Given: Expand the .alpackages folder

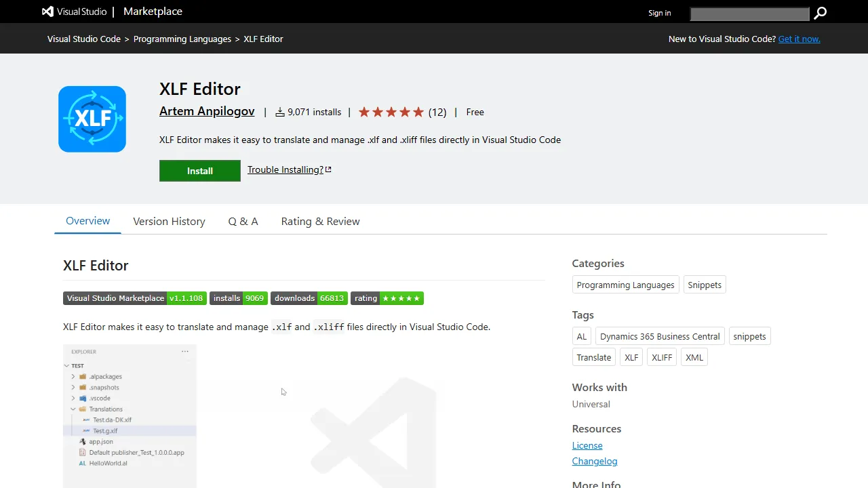Looking at the screenshot, I should pos(73,376).
